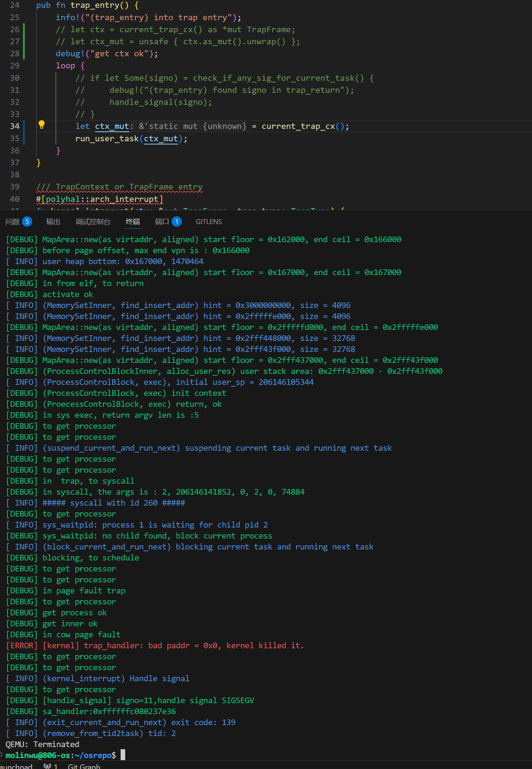The width and height of the screenshot is (532, 769).
Task: Click the lightbulb code action icon
Action: (41, 125)
